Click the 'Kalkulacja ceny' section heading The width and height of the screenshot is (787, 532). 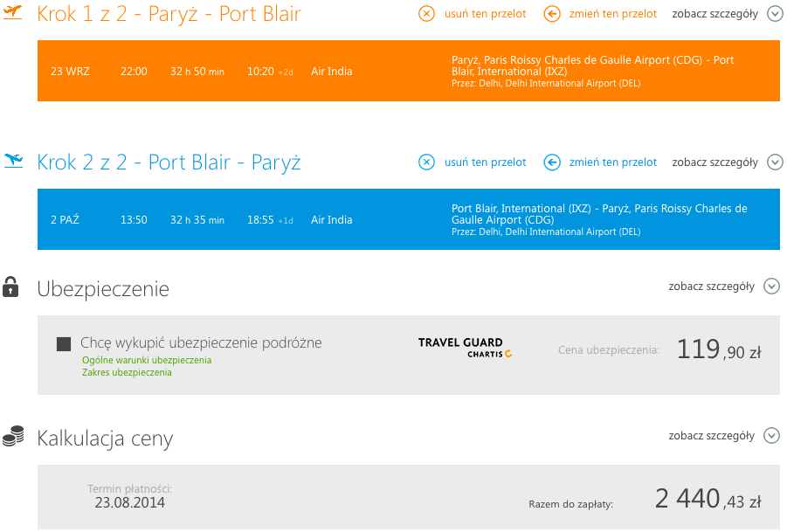(105, 439)
